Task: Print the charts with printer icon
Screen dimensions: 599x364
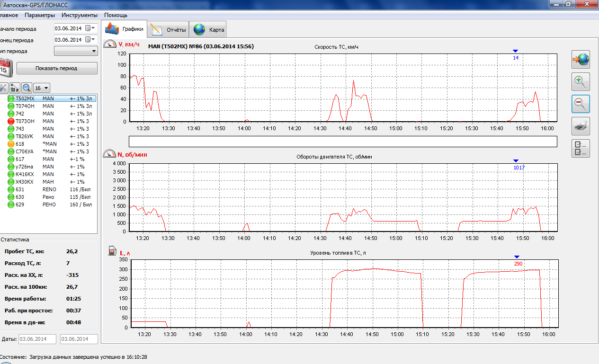Action: pos(581,126)
